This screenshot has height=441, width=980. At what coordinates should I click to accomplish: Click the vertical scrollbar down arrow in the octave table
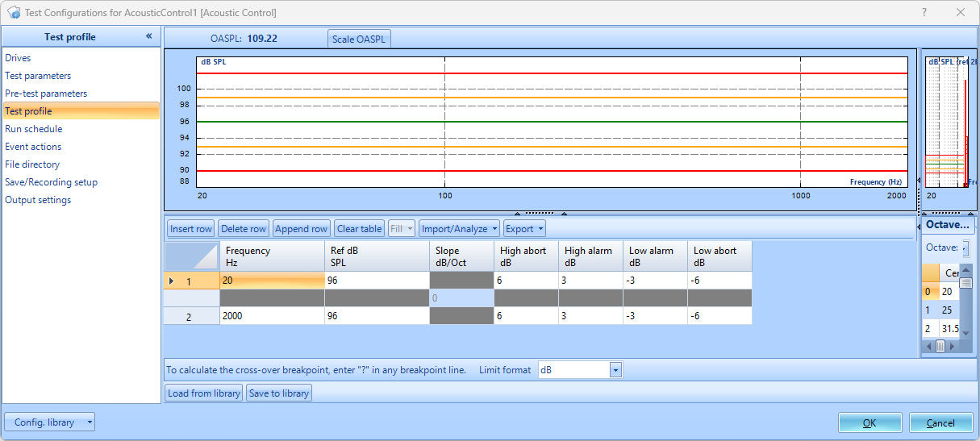tap(965, 334)
